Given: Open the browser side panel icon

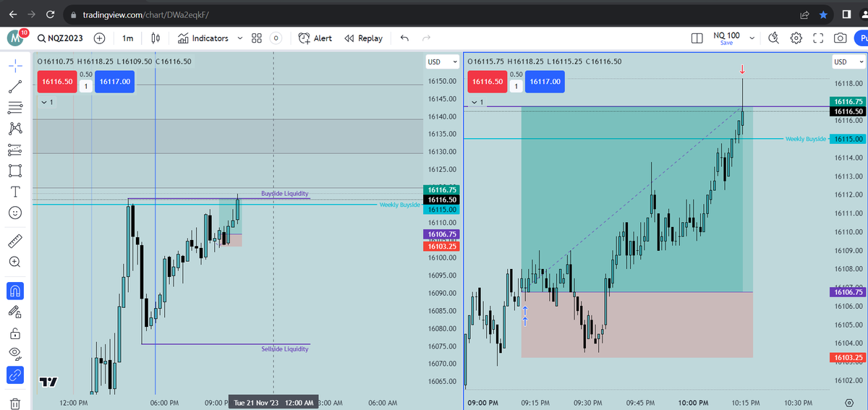Looking at the screenshot, I should click(846, 14).
